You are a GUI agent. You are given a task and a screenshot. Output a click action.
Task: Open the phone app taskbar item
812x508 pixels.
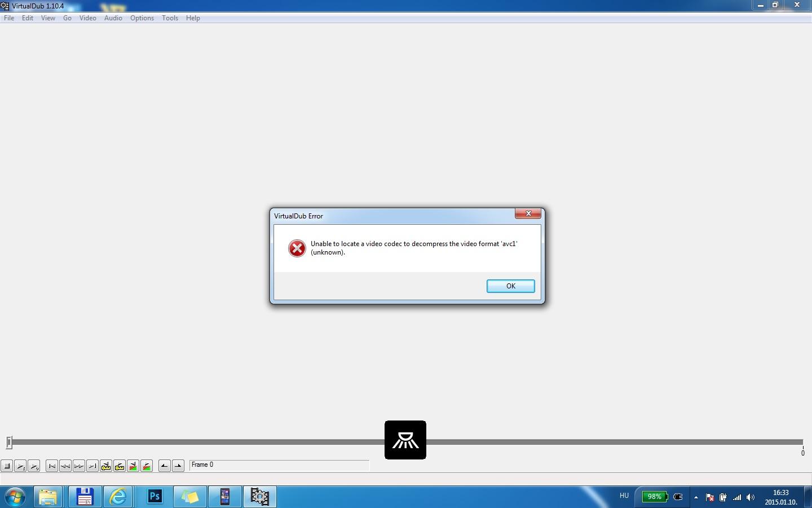click(225, 497)
